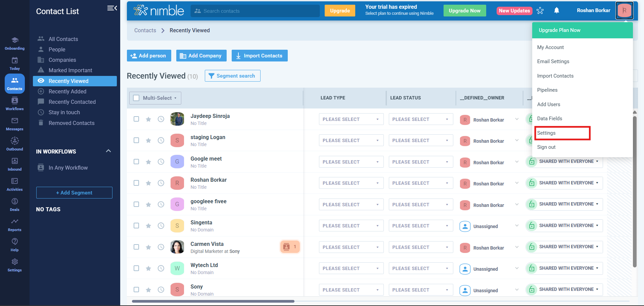
Task: Open the Multi-Select dropdown arrow
Action: point(175,98)
